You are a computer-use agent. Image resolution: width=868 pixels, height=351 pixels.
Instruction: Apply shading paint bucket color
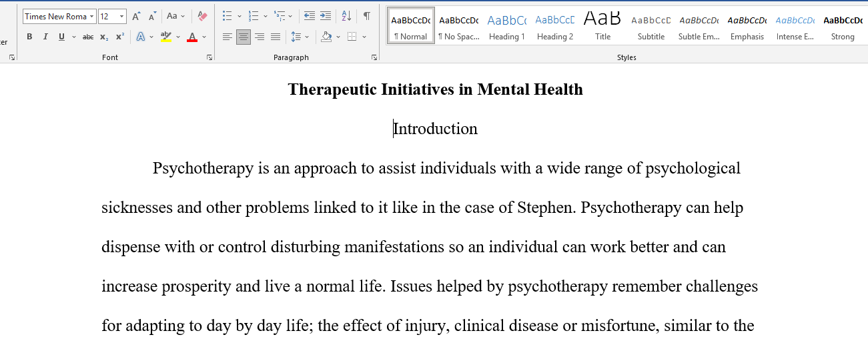point(326,37)
